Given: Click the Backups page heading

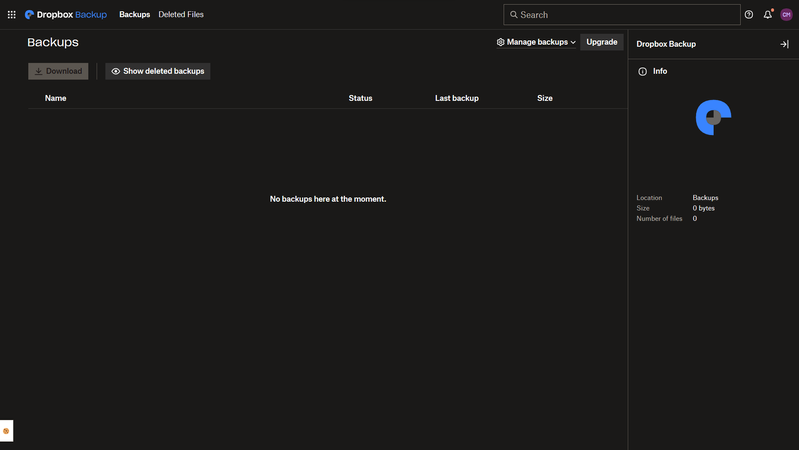Looking at the screenshot, I should pyautogui.click(x=53, y=42).
